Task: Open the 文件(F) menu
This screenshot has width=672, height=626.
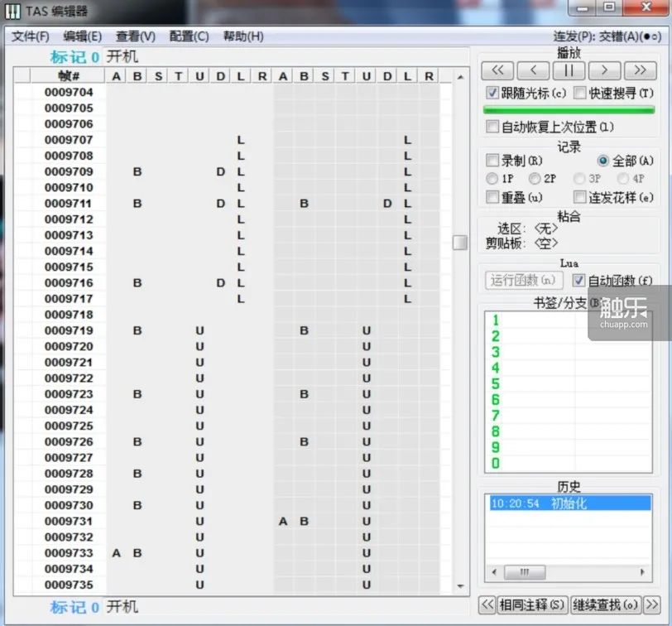Action: click(x=31, y=36)
